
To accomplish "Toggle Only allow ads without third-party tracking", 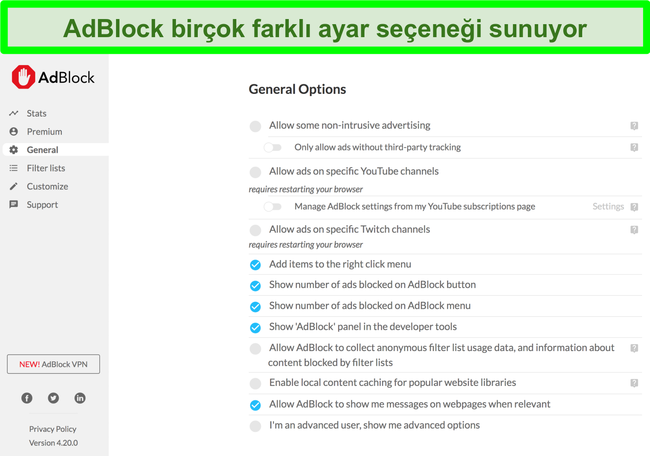I will coord(273,148).
